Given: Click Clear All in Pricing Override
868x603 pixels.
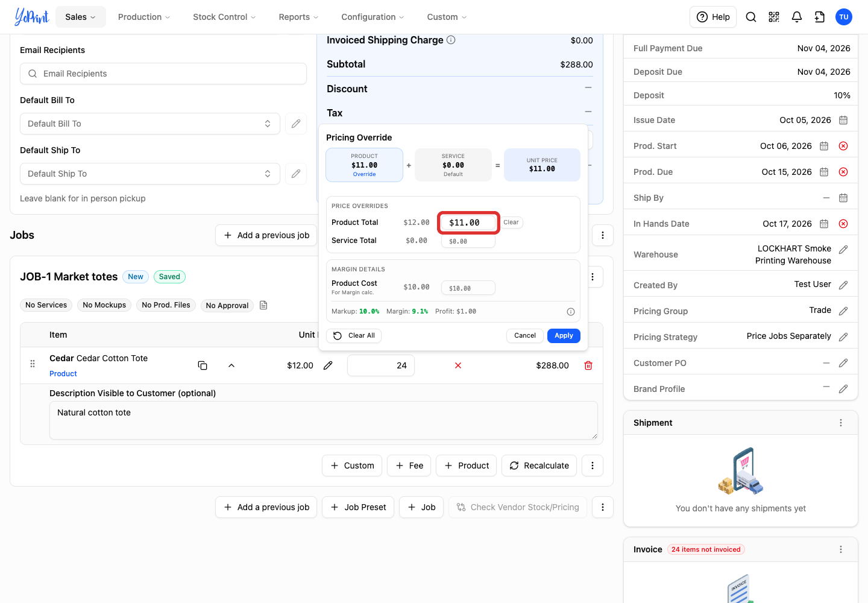Looking at the screenshot, I should click(354, 336).
